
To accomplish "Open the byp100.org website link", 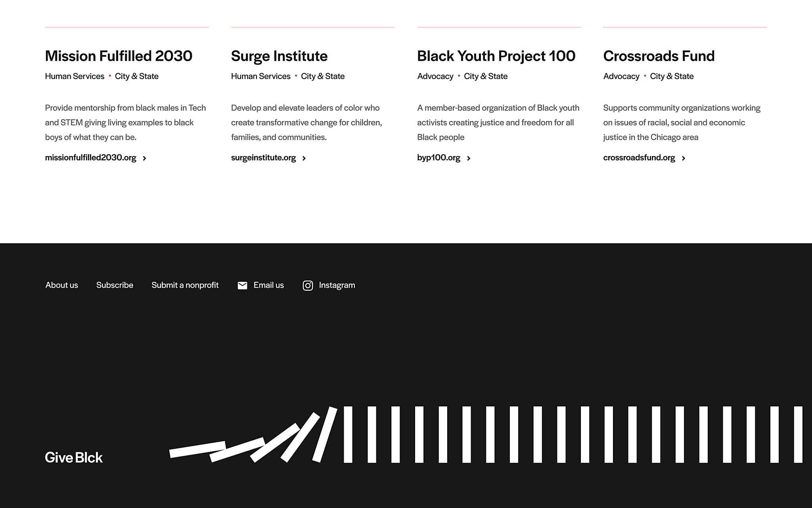I will pyautogui.click(x=439, y=158).
